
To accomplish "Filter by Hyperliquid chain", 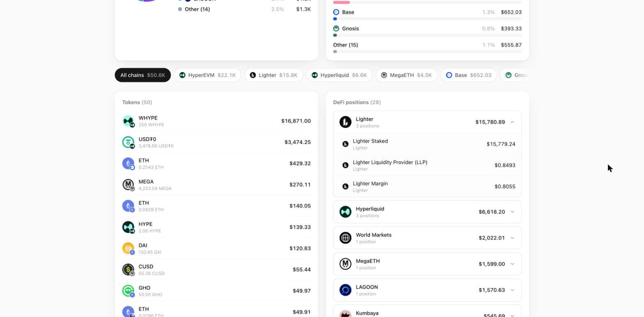I will click(339, 75).
